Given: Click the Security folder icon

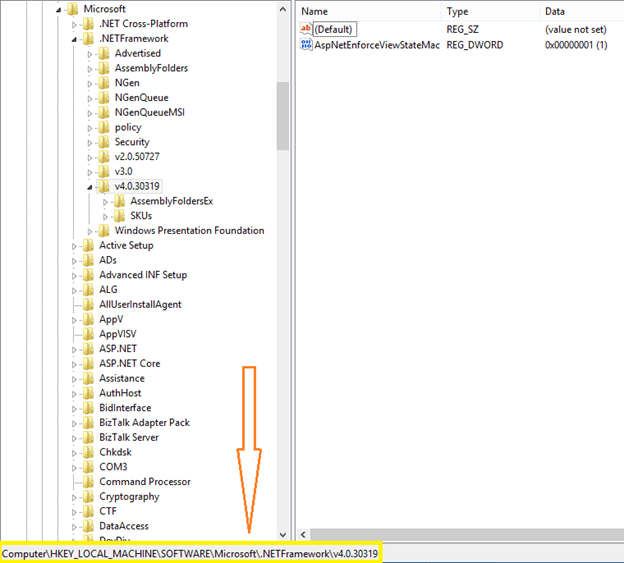Looking at the screenshot, I should (x=104, y=142).
